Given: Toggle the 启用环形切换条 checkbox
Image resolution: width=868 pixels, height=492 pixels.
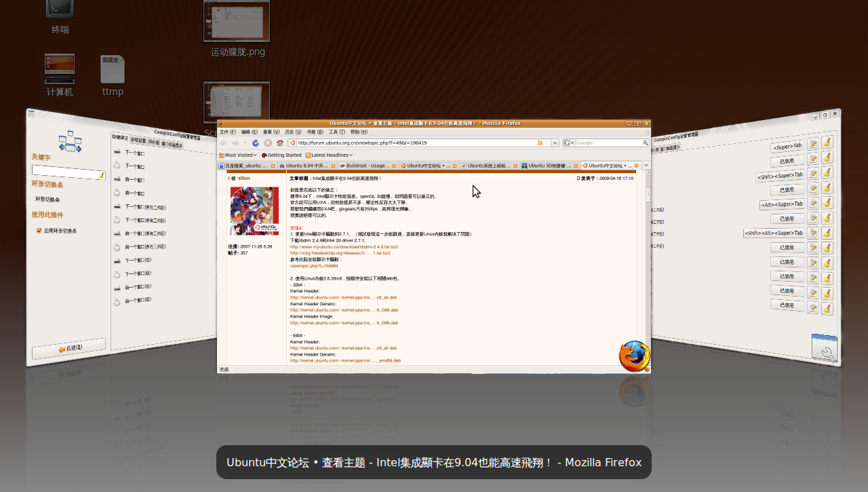Looking at the screenshot, I should click(x=39, y=231).
